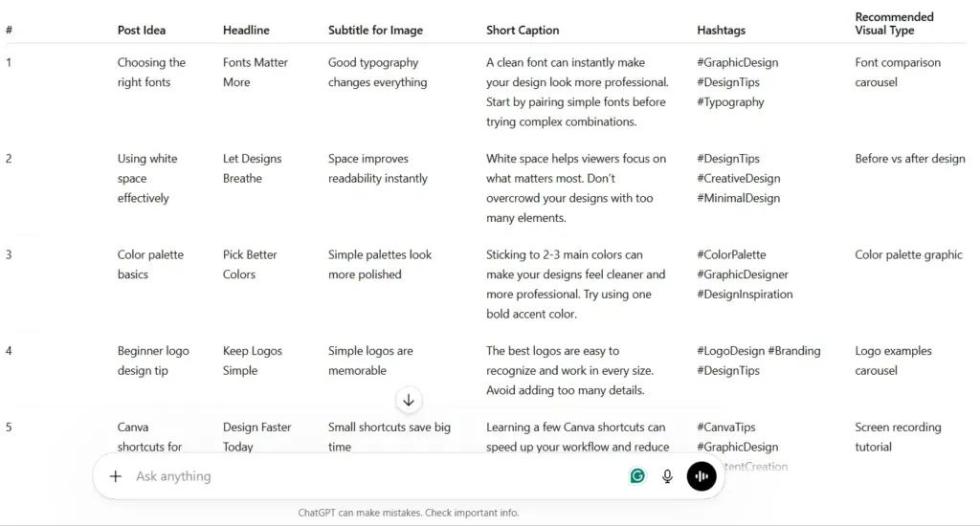
Task: Select the Hashtags column header
Action: [721, 30]
